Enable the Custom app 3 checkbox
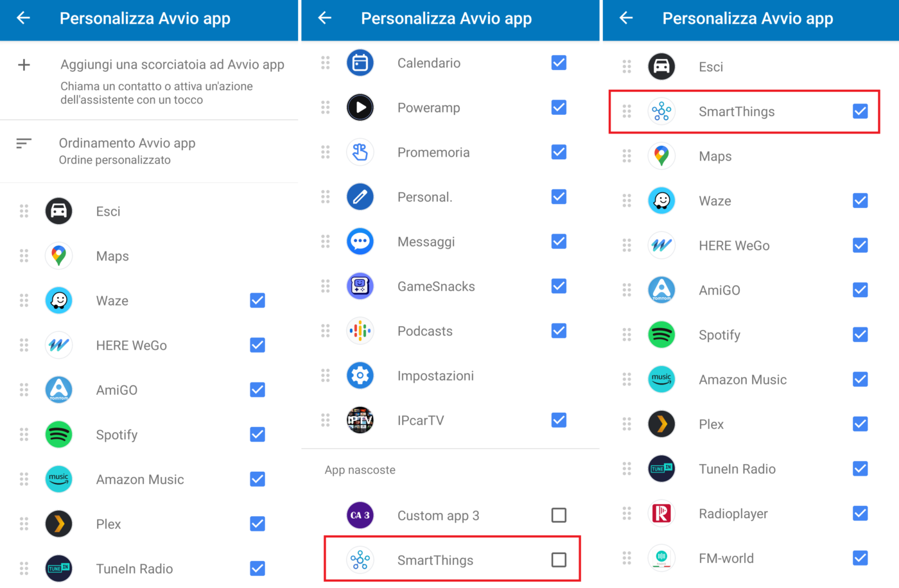The height and width of the screenshot is (588, 899). 559,515
